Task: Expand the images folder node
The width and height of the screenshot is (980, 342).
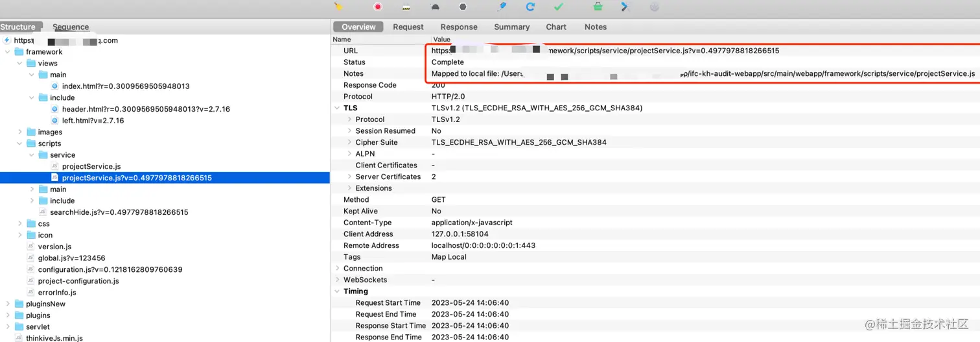Action: tap(20, 132)
